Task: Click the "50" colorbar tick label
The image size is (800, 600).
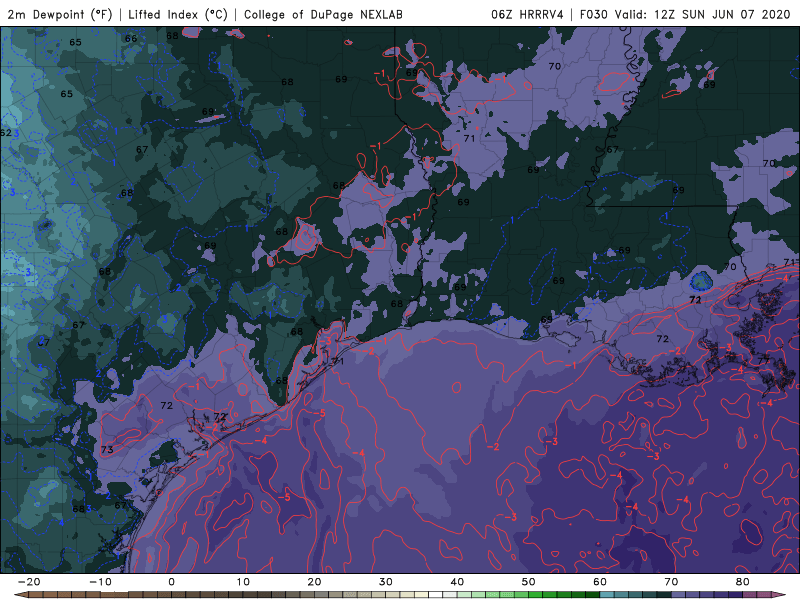Action: pos(529,582)
